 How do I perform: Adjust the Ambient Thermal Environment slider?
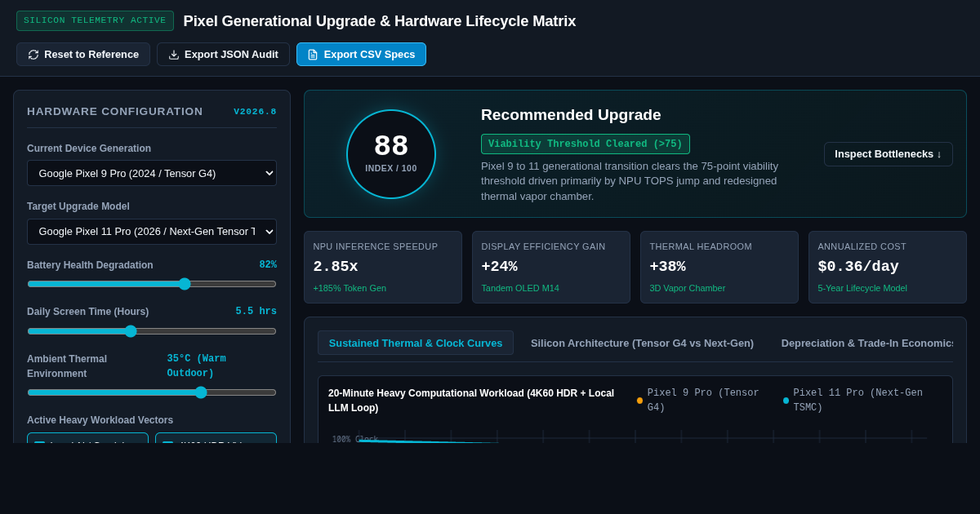click(x=152, y=392)
